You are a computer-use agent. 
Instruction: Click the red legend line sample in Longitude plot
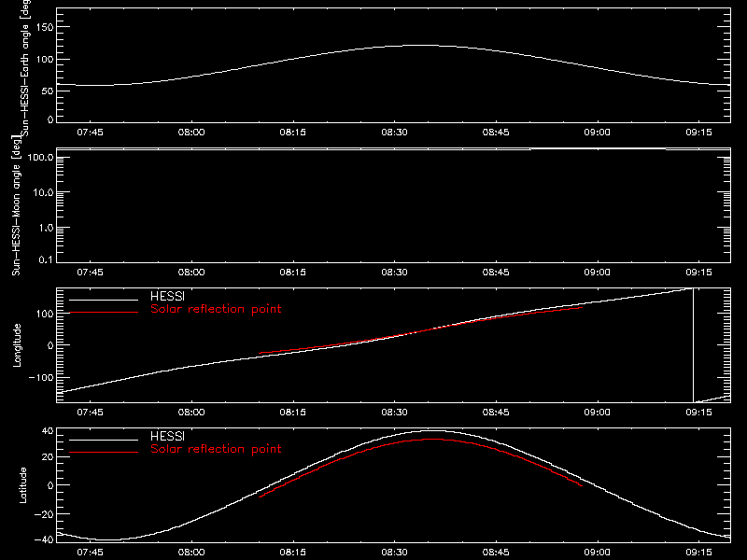[104, 313]
